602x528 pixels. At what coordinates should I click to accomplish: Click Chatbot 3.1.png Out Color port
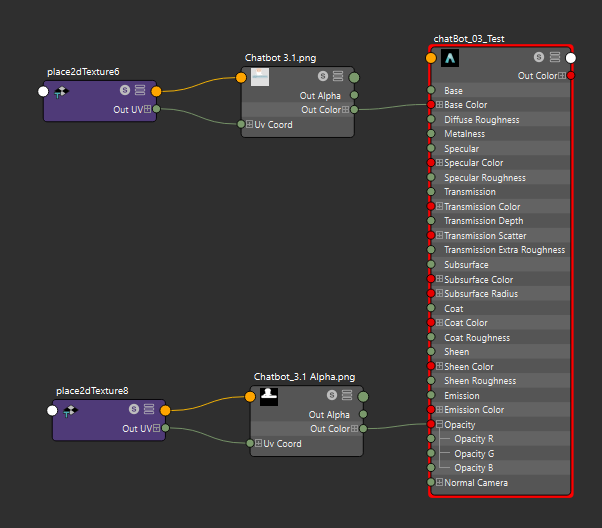pos(354,109)
